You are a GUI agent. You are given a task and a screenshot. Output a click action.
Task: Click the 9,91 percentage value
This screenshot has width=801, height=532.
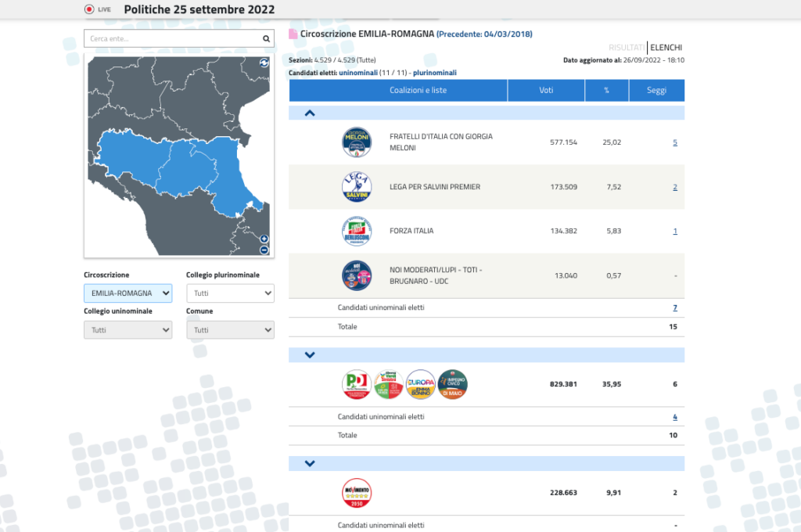pos(613,493)
